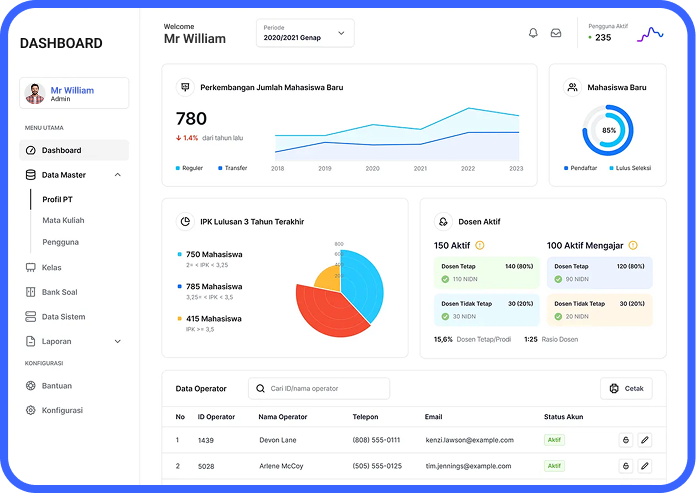Click the Dosen Tidak Tetap 20 NIDN card
Viewport: 696px width, 493px height.
click(x=600, y=310)
